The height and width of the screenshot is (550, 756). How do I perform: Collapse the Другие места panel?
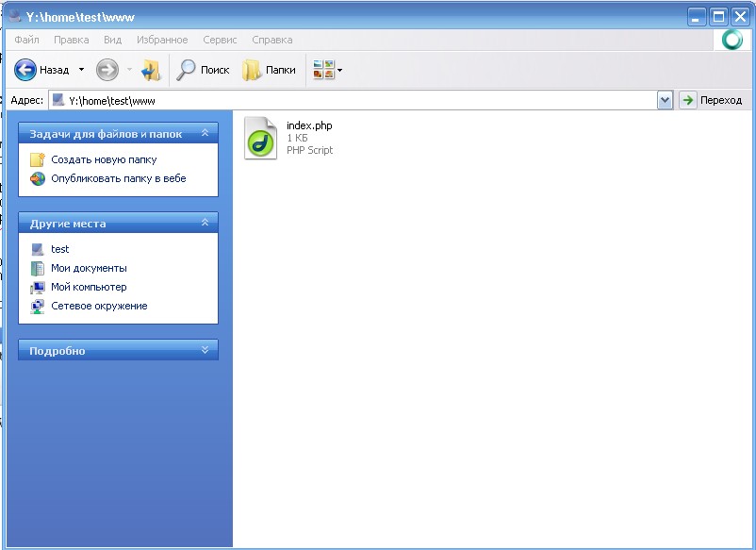pos(205,223)
